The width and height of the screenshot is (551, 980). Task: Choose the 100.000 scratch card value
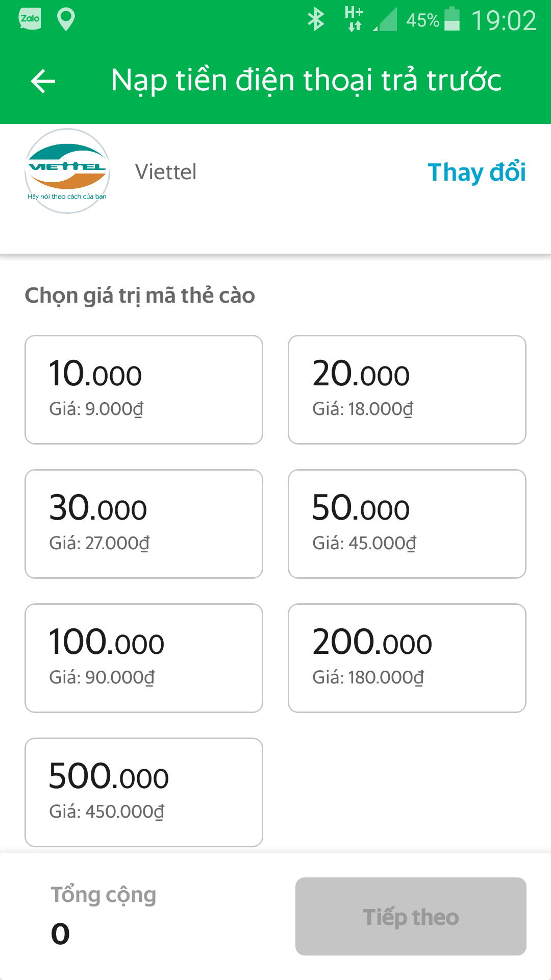point(144,658)
